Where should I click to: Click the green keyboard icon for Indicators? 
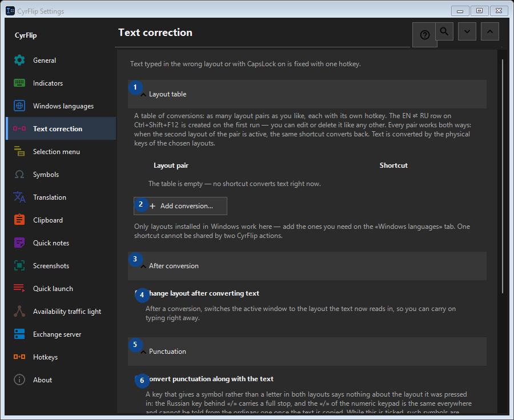(x=19, y=83)
